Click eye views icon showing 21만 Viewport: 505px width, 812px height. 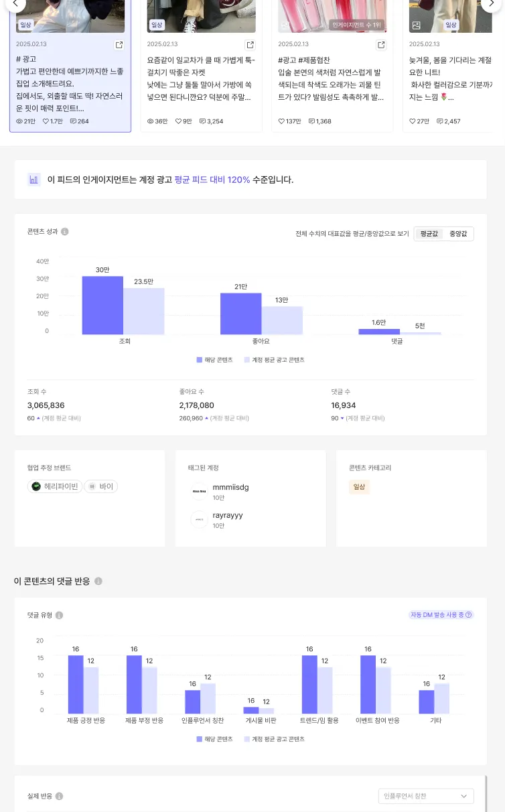pos(19,121)
